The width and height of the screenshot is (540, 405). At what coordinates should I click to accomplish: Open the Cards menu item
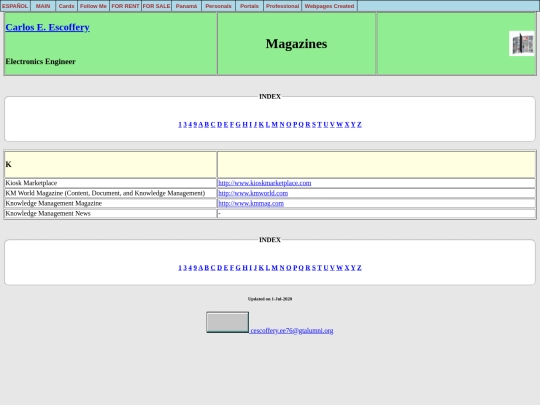point(66,6)
